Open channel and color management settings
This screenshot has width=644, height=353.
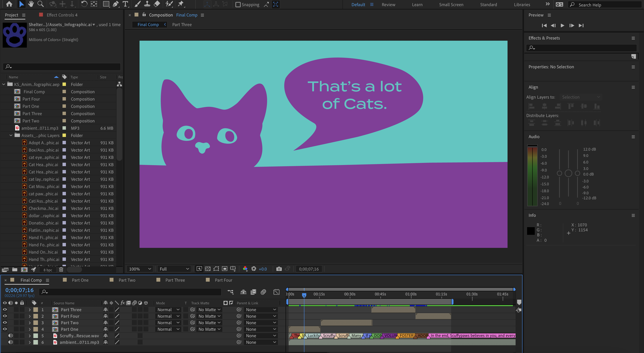[x=245, y=269]
